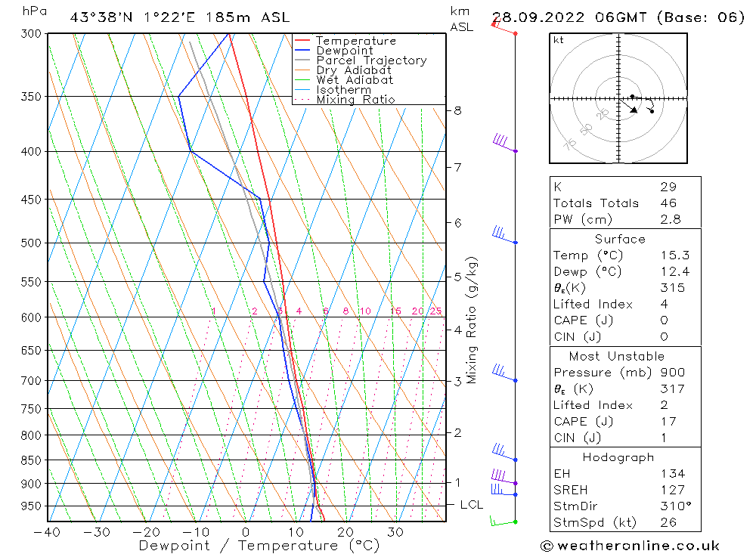Click the StmDir value 310°
Image resolution: width=756 pixels, height=554 pixels.
click(675, 506)
